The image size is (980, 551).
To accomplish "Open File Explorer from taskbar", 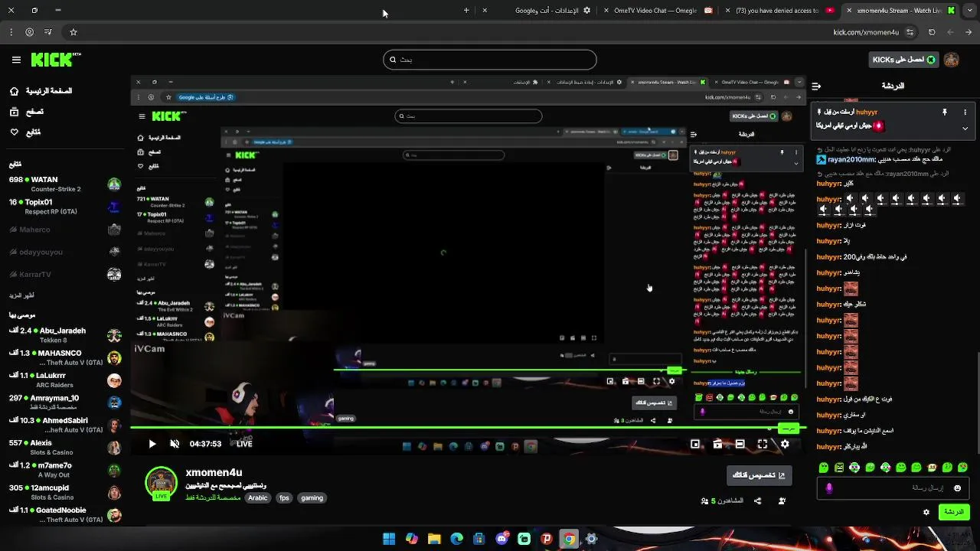I will pos(434,539).
